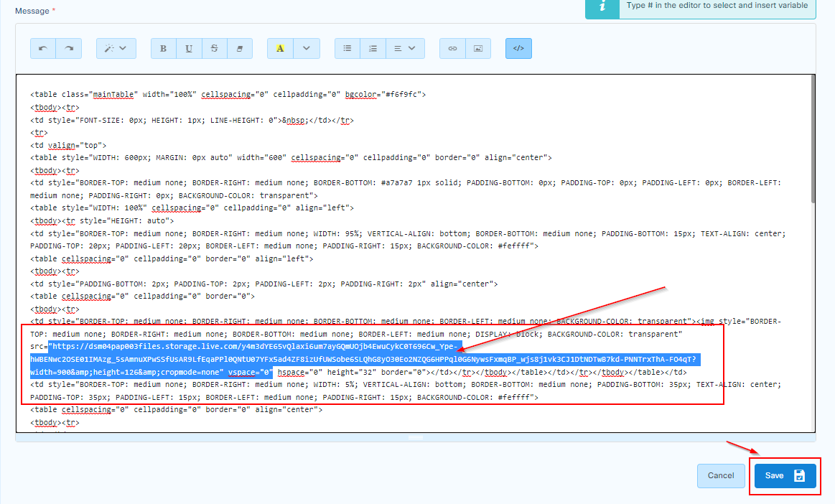
Task: Toggle strikethrough formatting
Action: tap(214, 48)
